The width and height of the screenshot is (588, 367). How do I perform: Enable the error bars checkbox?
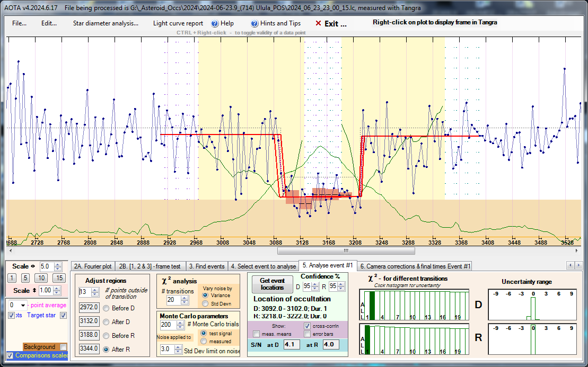click(x=308, y=334)
